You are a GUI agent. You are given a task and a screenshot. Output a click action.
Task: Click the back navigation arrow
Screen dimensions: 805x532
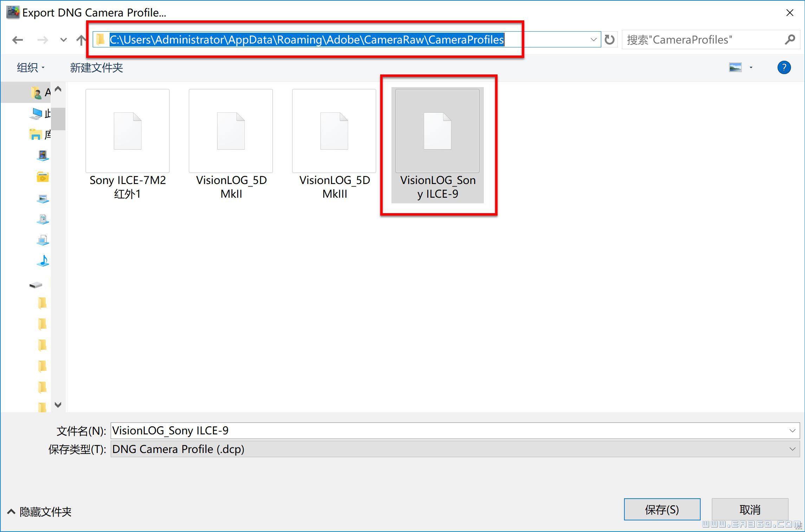17,40
